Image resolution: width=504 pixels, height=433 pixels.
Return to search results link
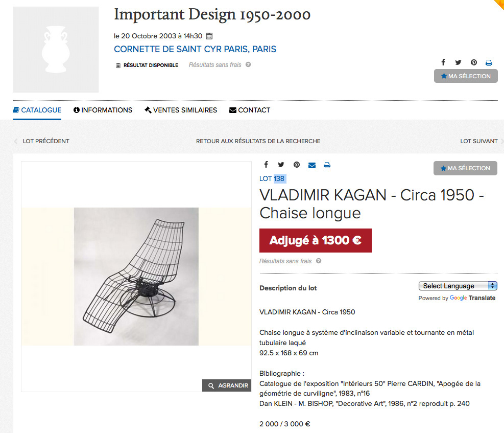(258, 141)
